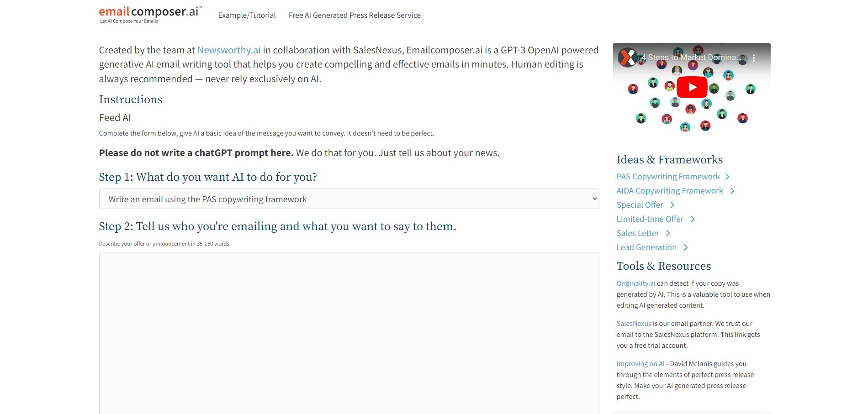Click the chevron next to Lead Generation

(685, 247)
